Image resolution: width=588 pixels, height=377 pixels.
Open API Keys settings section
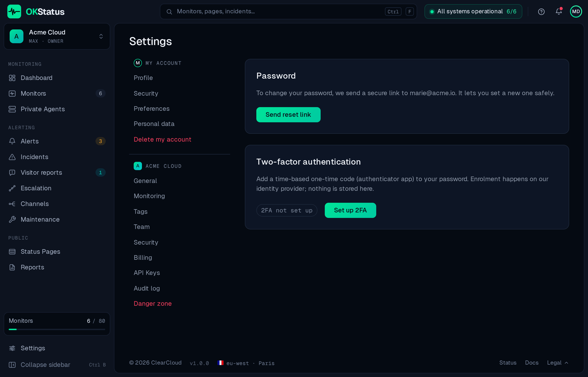[x=147, y=273]
